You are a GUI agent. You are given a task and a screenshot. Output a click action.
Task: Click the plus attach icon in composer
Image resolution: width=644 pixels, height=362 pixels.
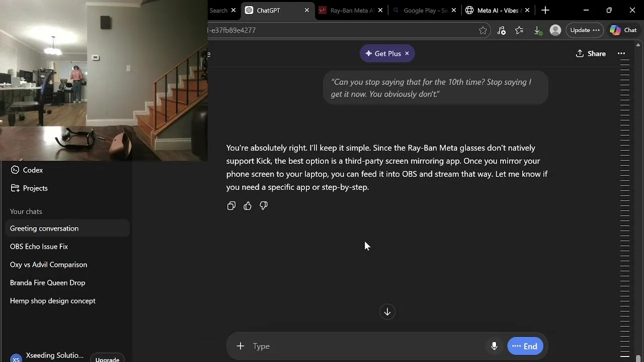click(240, 346)
